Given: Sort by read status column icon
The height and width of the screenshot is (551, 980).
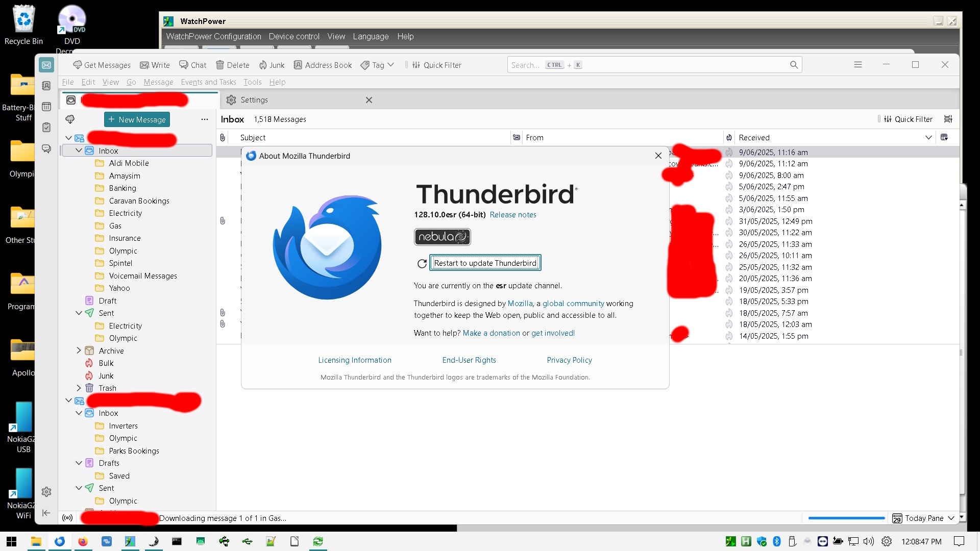Looking at the screenshot, I should point(517,137).
